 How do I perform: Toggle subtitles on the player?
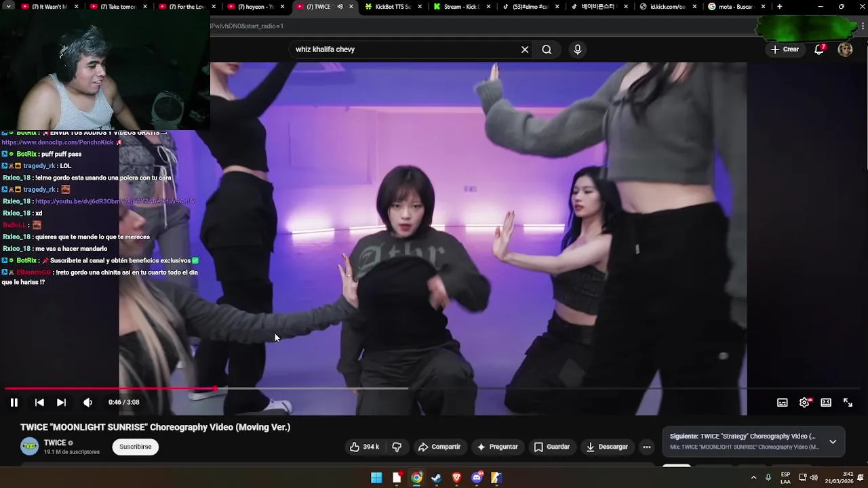[x=783, y=403]
